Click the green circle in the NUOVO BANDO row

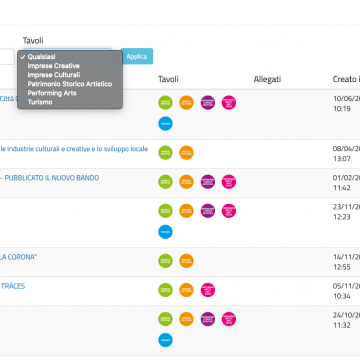pyautogui.click(x=165, y=182)
